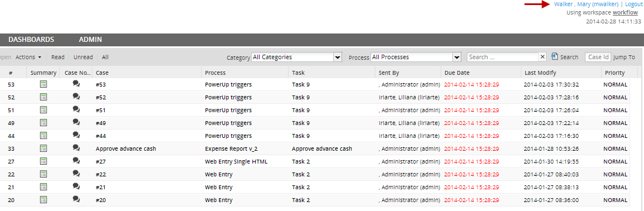Switch to the DASHBOARDS menu
The height and width of the screenshot is (211, 644).
[x=31, y=40]
